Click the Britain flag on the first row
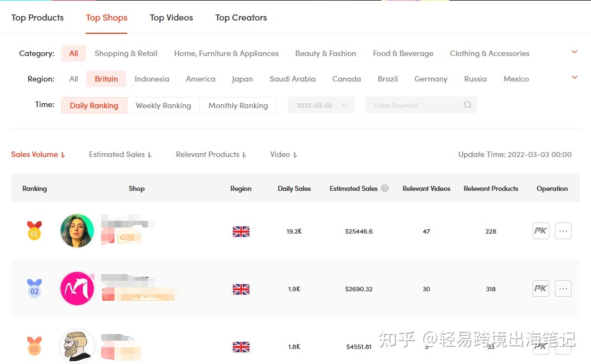591x364 pixels. tap(240, 231)
